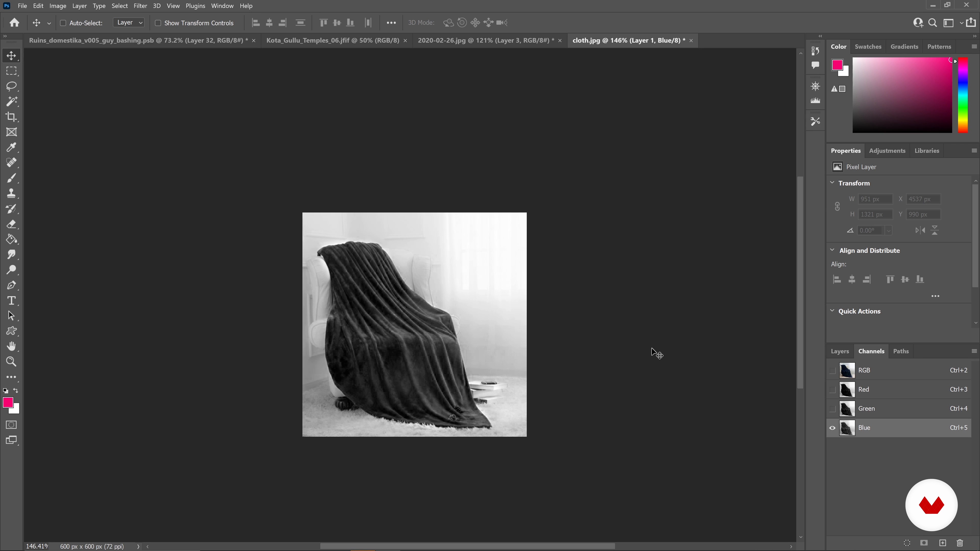980x551 pixels.
Task: Select the Eyedropper tool
Action: (11, 147)
